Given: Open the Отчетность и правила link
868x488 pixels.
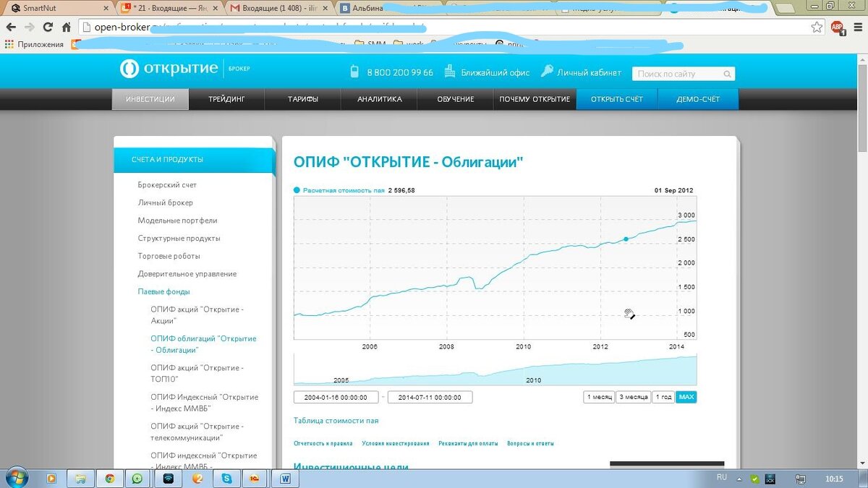Looking at the screenshot, I should [x=323, y=443].
